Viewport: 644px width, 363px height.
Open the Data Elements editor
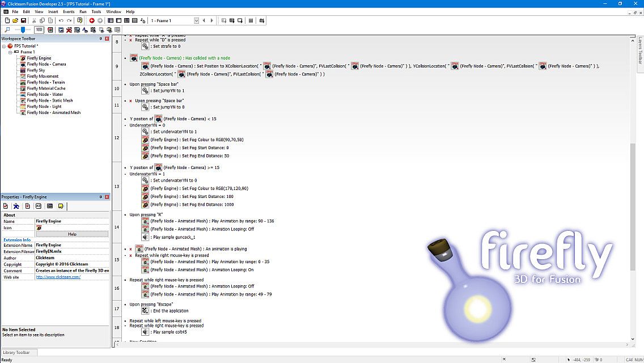coord(143,20)
